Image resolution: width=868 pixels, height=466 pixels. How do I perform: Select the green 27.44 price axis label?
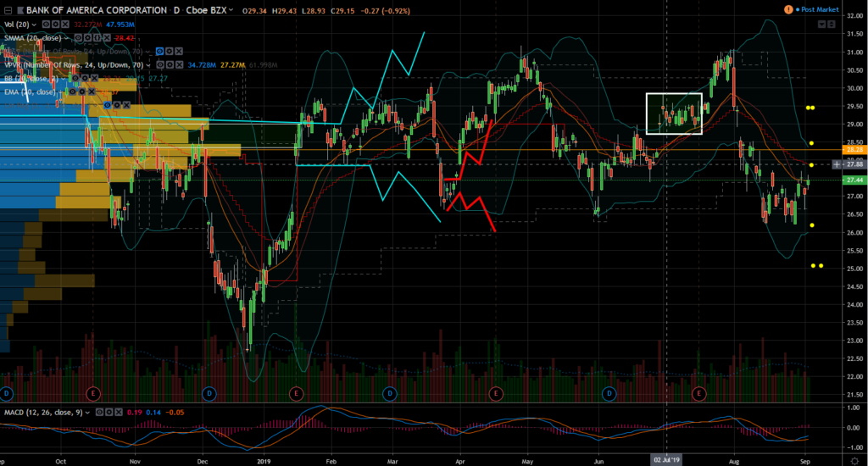click(x=854, y=180)
